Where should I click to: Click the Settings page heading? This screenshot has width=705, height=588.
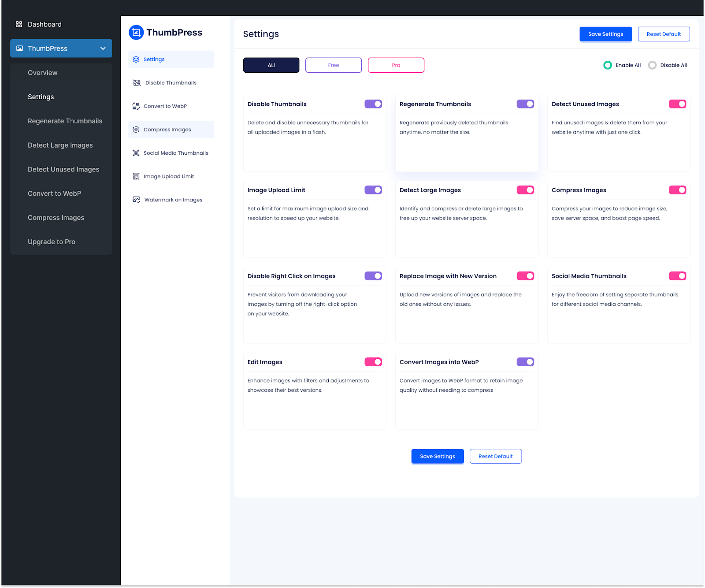pyautogui.click(x=261, y=34)
